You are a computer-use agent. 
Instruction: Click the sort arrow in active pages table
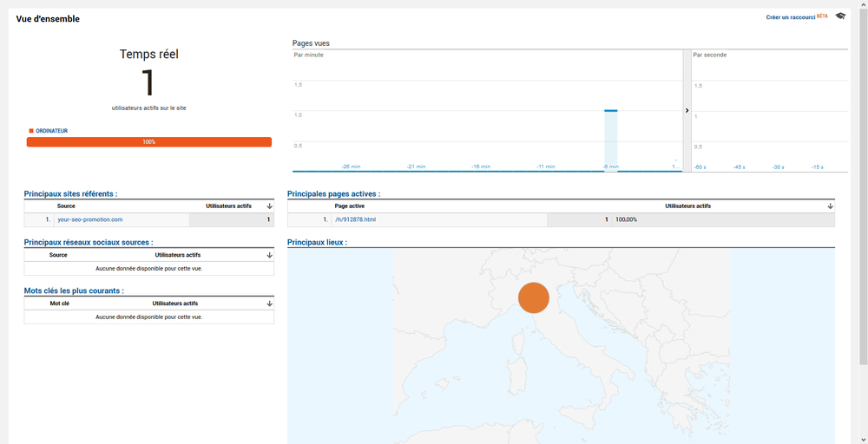pos(830,206)
